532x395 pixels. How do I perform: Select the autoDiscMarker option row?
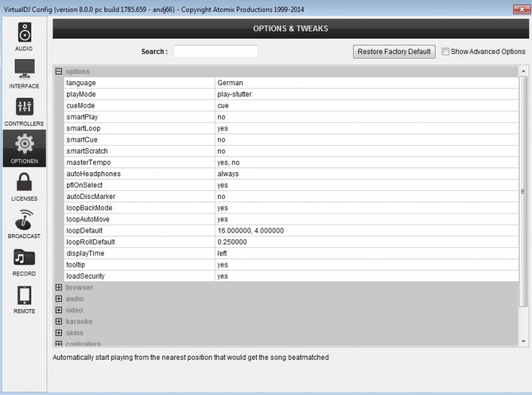(291, 196)
